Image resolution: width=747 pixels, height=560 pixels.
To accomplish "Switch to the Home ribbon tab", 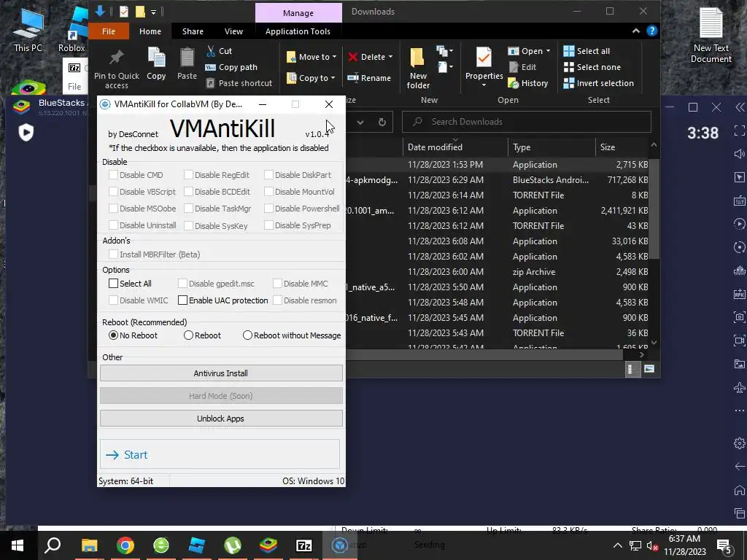I will pos(150,31).
